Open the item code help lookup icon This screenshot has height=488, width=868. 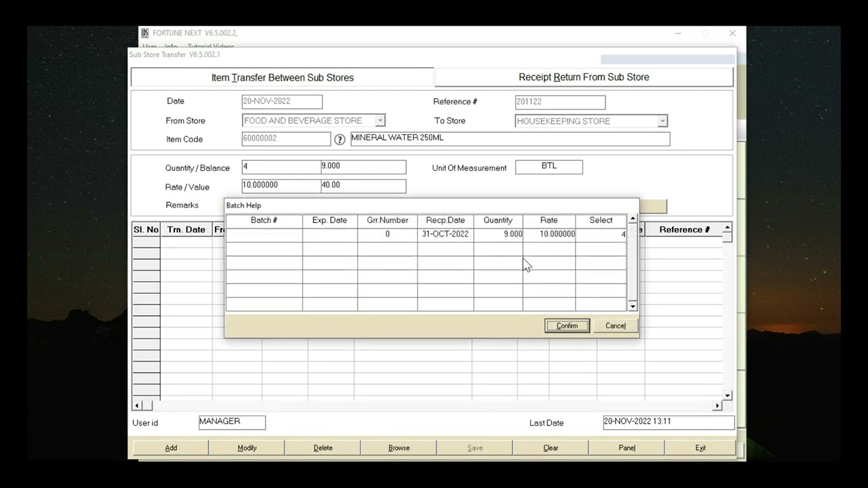[x=340, y=140]
